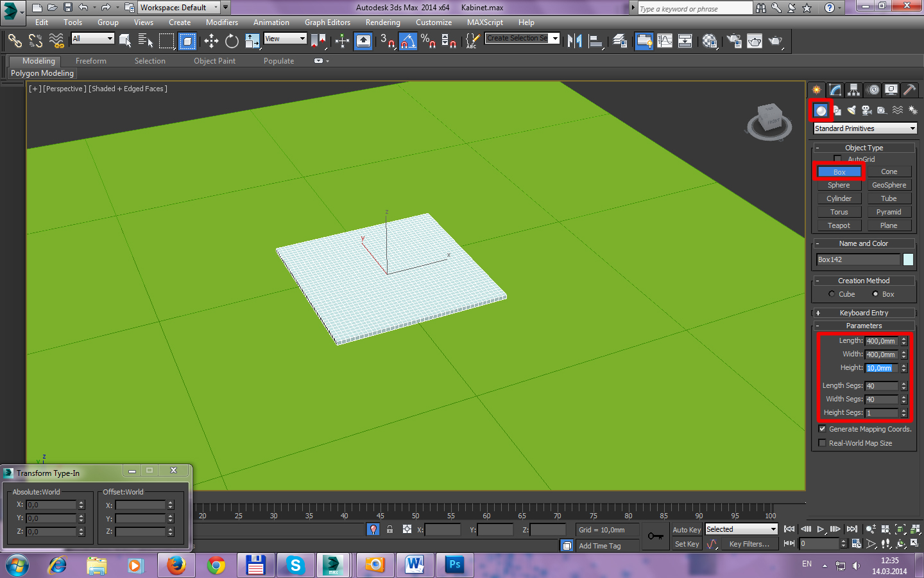Click the Length Segs value field
This screenshot has width=924, height=578.
(x=882, y=386)
